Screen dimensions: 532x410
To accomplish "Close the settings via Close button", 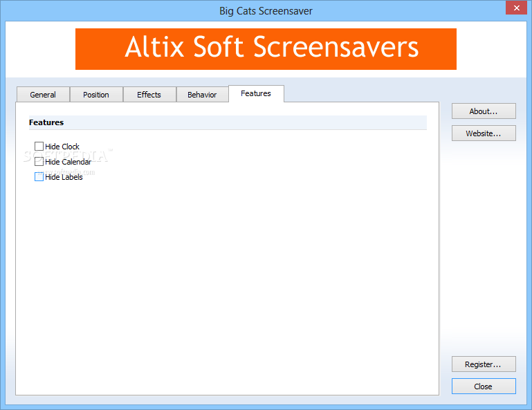I will coord(484,386).
